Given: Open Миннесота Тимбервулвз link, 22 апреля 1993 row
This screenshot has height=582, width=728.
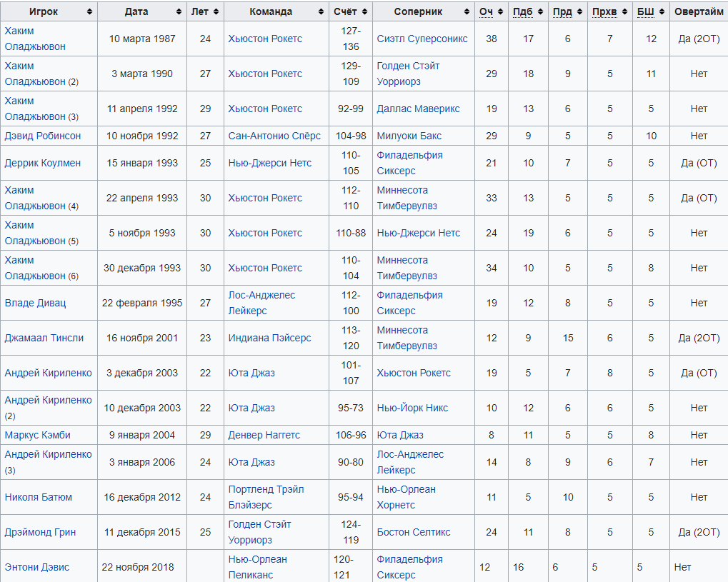Looking at the screenshot, I should tap(407, 198).
